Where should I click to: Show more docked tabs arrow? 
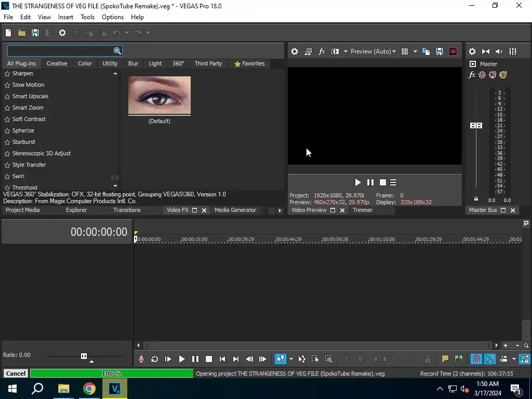click(x=280, y=210)
